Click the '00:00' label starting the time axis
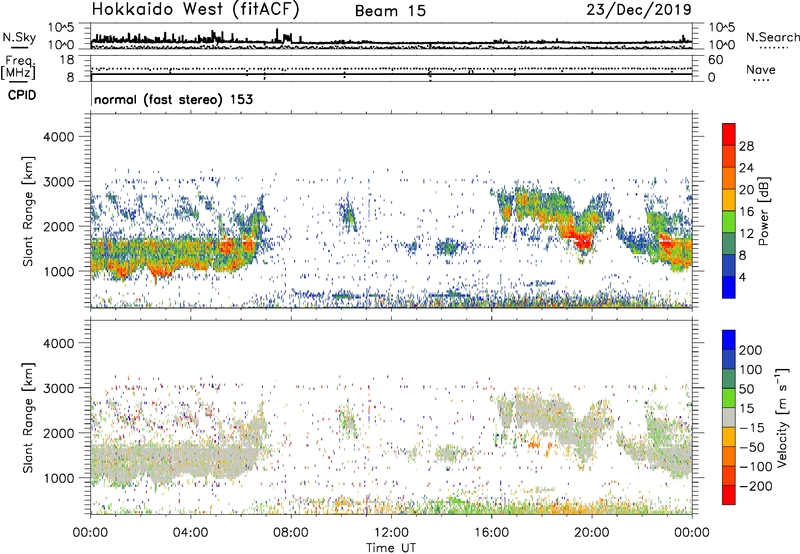 [90, 533]
